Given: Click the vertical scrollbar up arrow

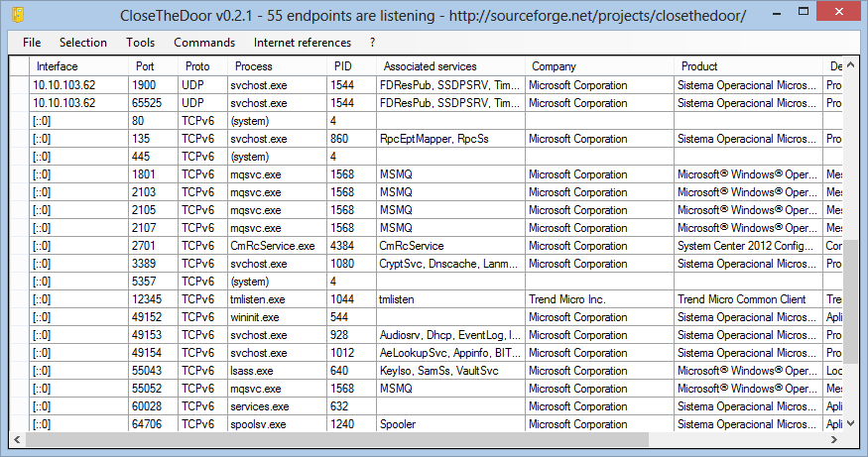Looking at the screenshot, I should pyautogui.click(x=851, y=65).
